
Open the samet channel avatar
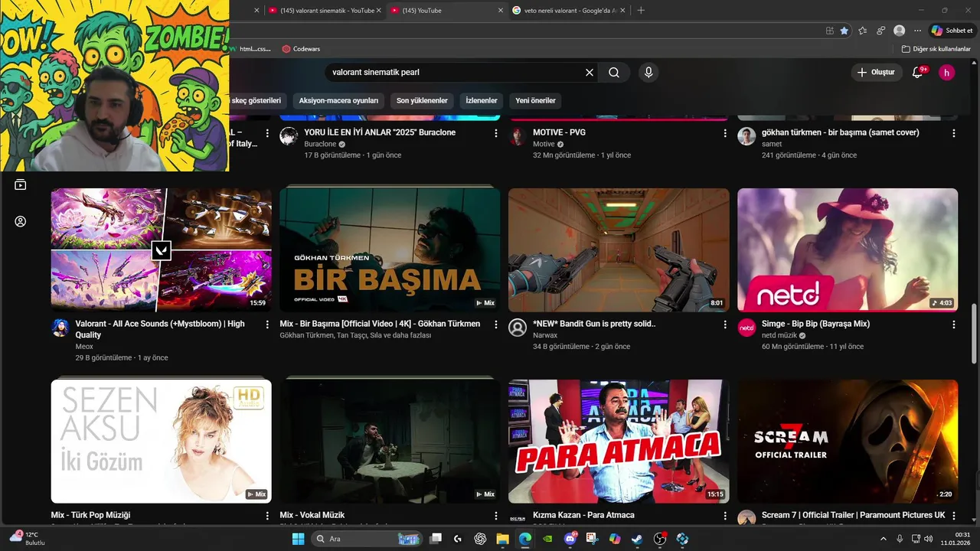[x=746, y=136]
